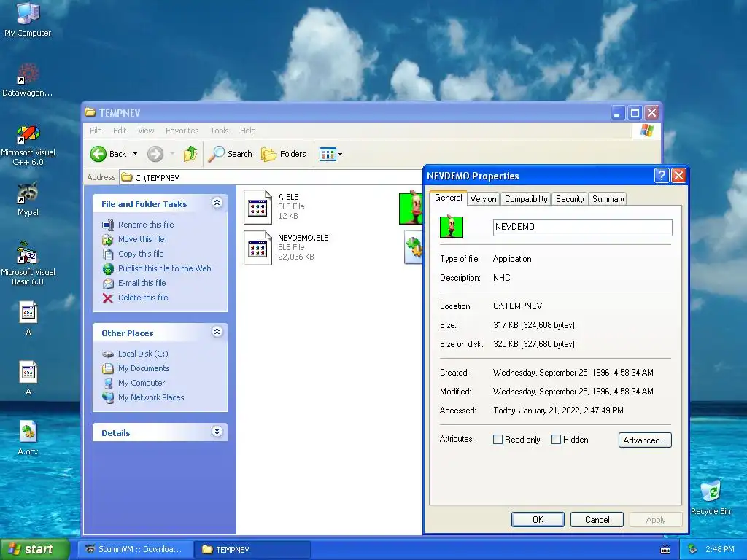
Task: Open My Network Places link
Action: (151, 397)
